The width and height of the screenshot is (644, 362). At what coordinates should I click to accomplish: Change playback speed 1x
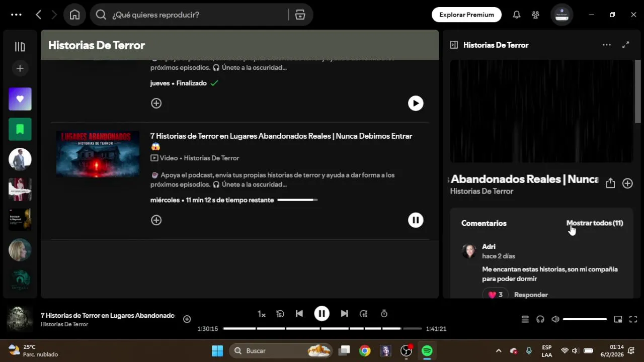[262, 314]
